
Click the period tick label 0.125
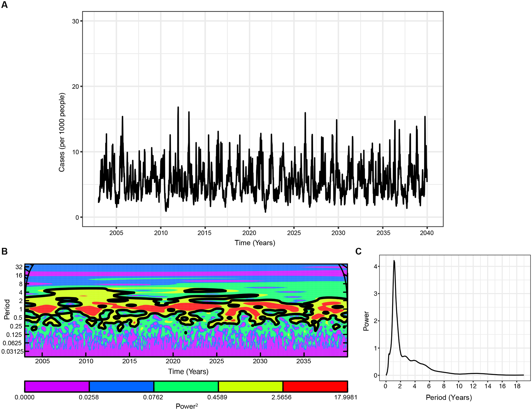pyautogui.click(x=15, y=335)
